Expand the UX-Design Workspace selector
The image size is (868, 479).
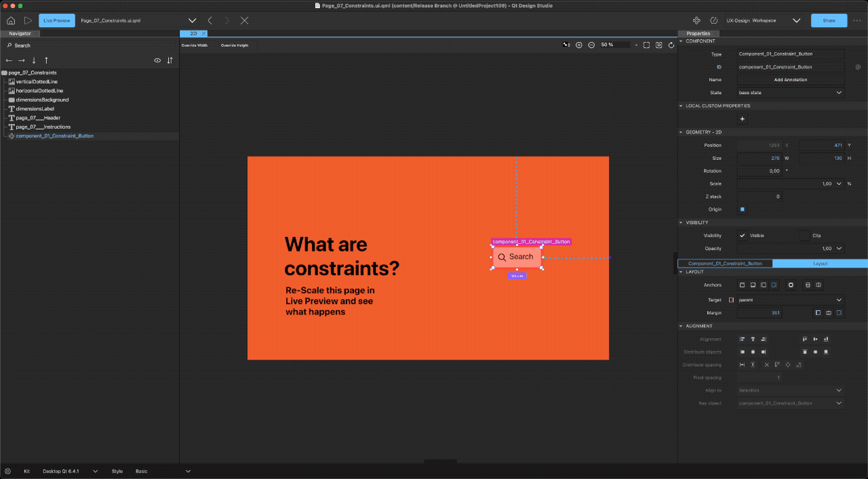click(x=796, y=21)
